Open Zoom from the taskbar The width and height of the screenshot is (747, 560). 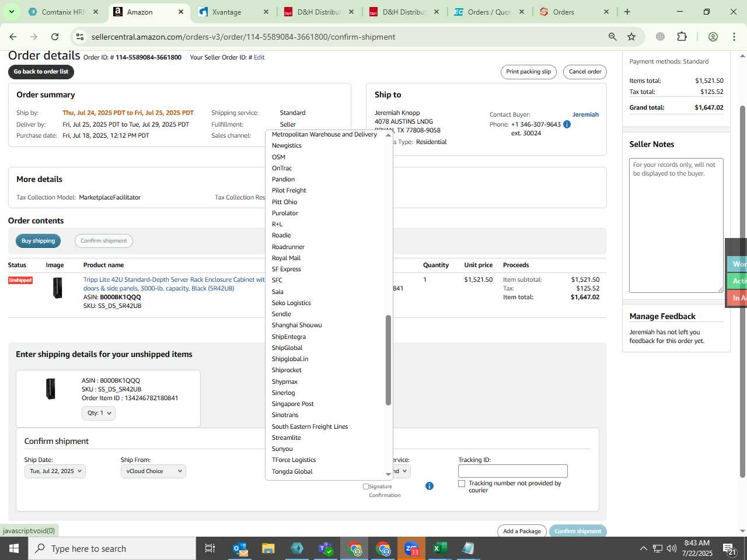411,548
